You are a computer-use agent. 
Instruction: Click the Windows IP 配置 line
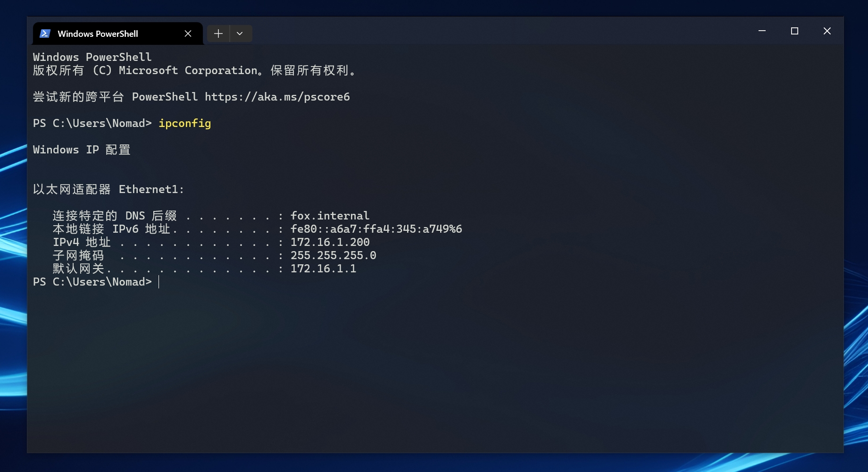[x=82, y=150]
